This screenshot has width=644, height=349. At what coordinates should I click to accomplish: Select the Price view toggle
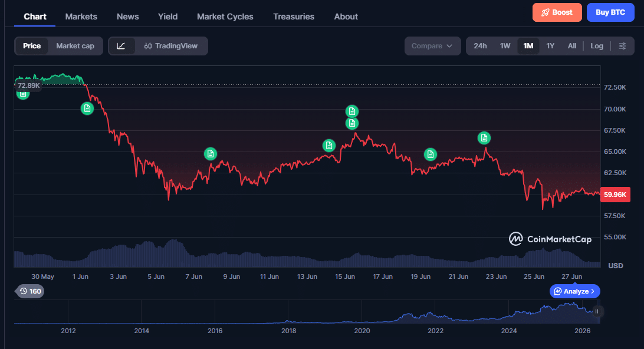pos(32,46)
